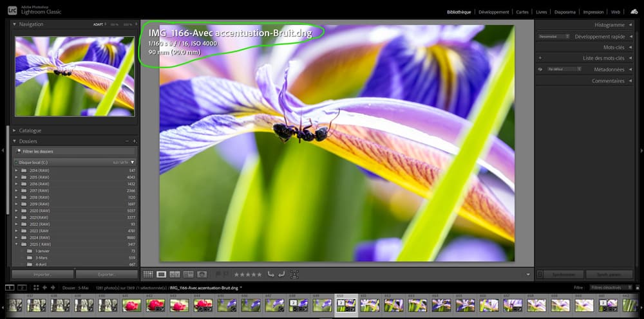Select the Loupe view icon
This screenshot has height=319, width=644.
point(162,274)
